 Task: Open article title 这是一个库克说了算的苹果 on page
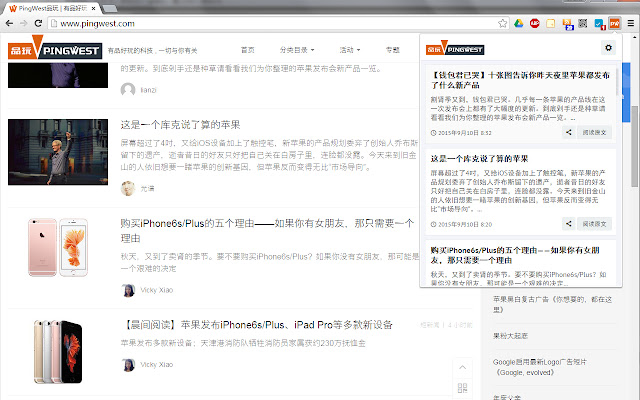pyautogui.click(x=180, y=124)
